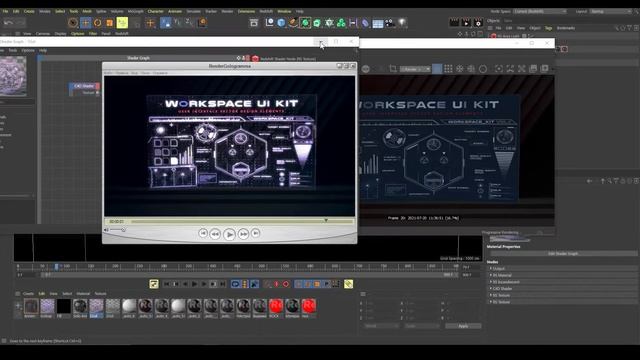This screenshot has width=640, height=360.
Task: Switch to the Takes tab
Action: pos(508,20)
